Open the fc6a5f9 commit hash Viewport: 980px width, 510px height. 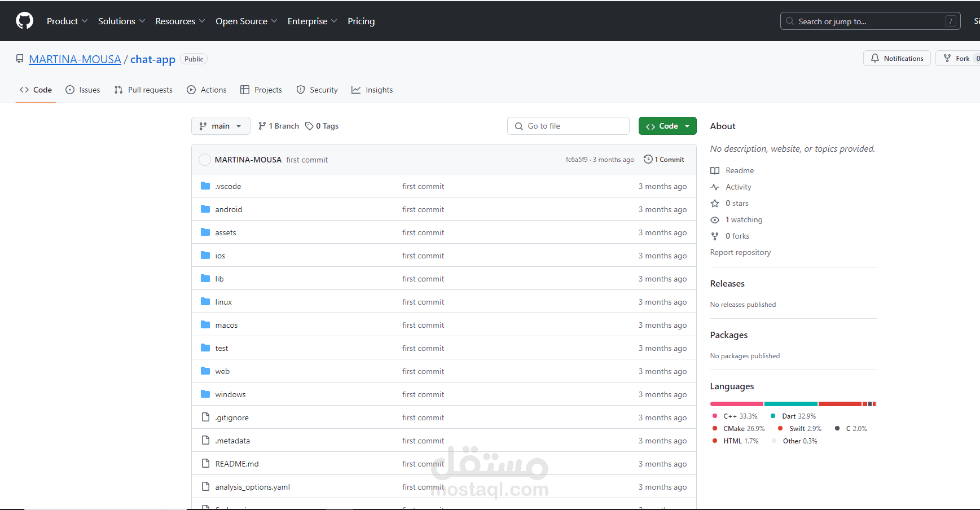click(577, 160)
